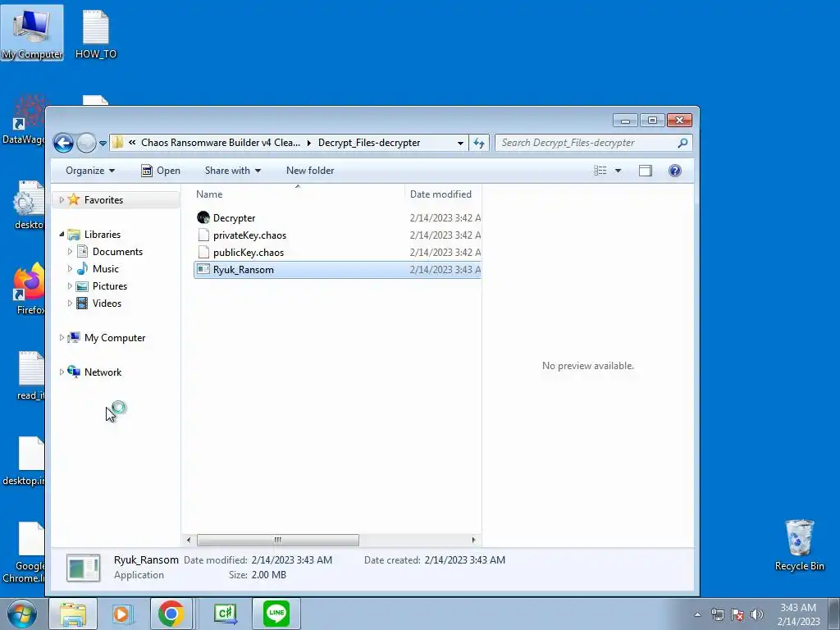The height and width of the screenshot is (630, 840).
Task: Select Network in navigation pane
Action: 103,372
